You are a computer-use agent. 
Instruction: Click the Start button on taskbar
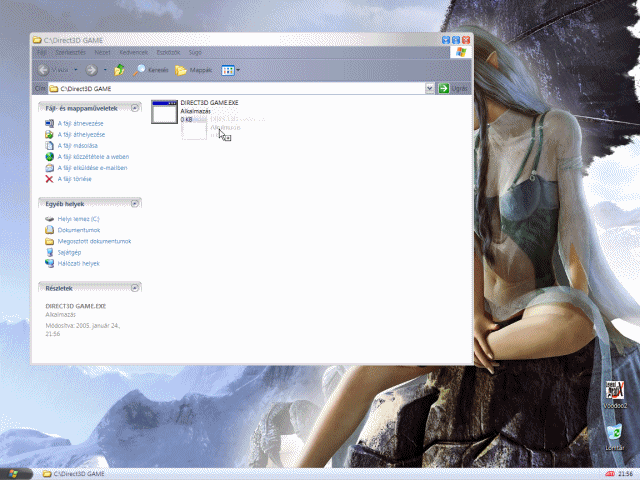point(15,474)
